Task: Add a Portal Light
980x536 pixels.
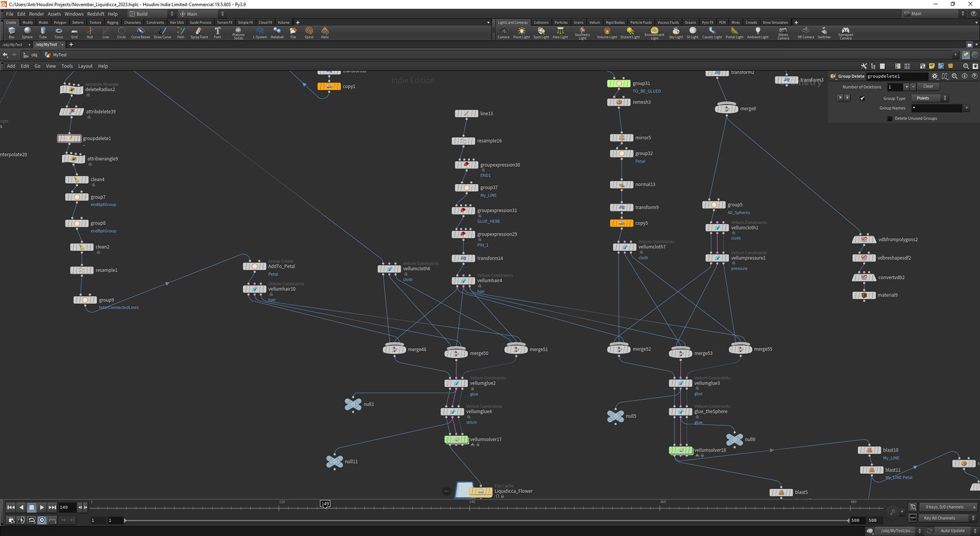Action: point(734,33)
